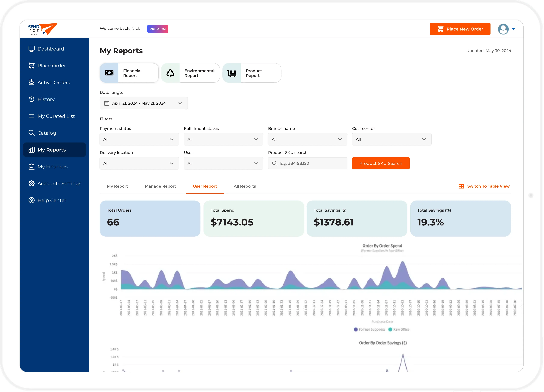The width and height of the screenshot is (544, 392).
Task: Expand the Payment status dropdown
Action: (139, 139)
